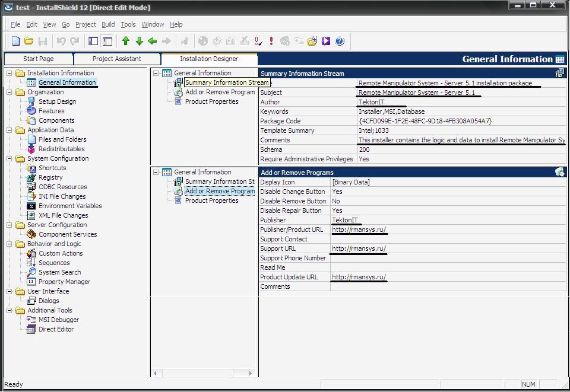Click the Disable Remove Button value No

(x=336, y=201)
